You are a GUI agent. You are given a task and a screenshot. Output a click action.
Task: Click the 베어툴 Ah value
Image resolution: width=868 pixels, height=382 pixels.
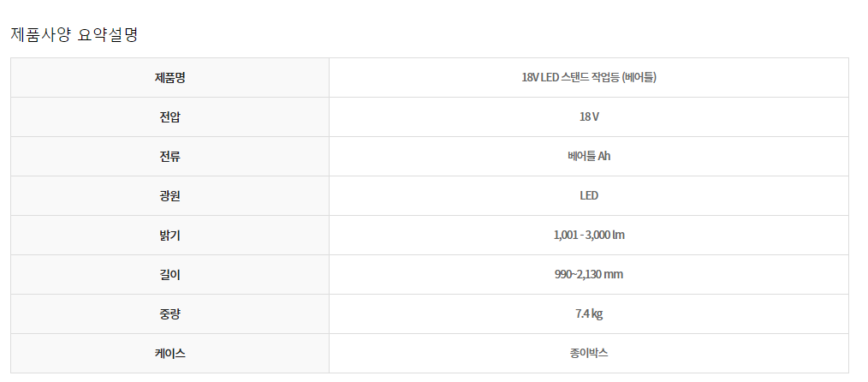click(x=588, y=156)
